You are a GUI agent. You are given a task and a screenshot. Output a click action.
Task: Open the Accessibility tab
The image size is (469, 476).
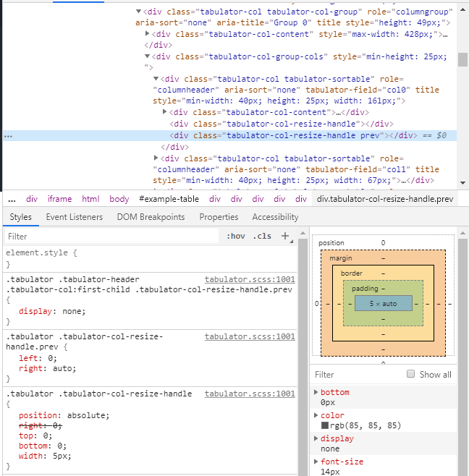(x=275, y=217)
